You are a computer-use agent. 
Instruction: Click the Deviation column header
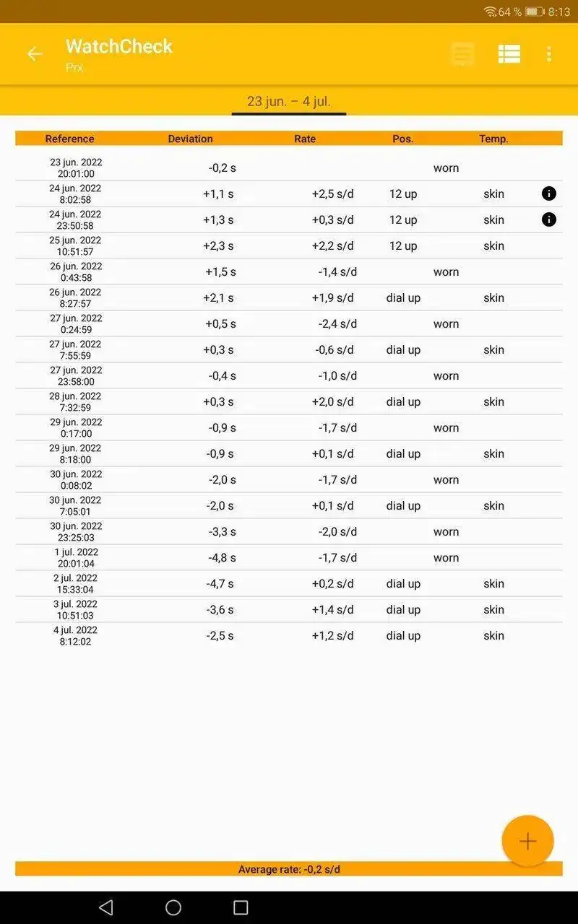click(190, 139)
